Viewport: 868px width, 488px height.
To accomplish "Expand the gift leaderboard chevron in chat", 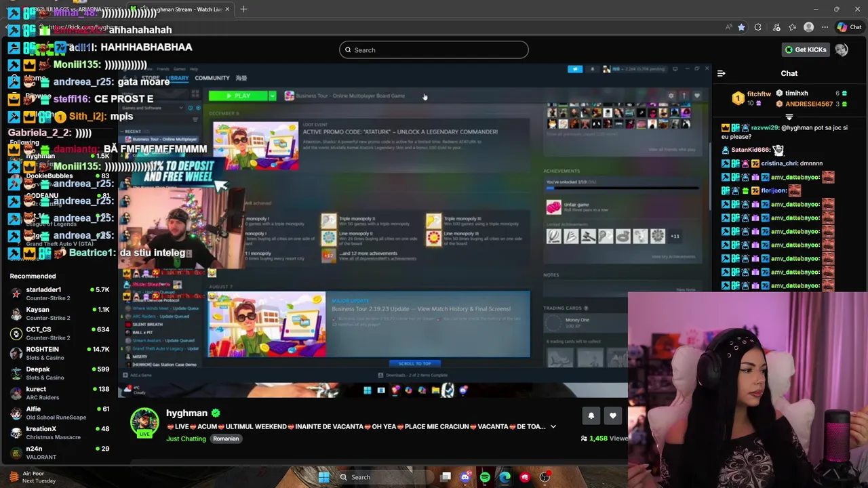I will pos(789,117).
